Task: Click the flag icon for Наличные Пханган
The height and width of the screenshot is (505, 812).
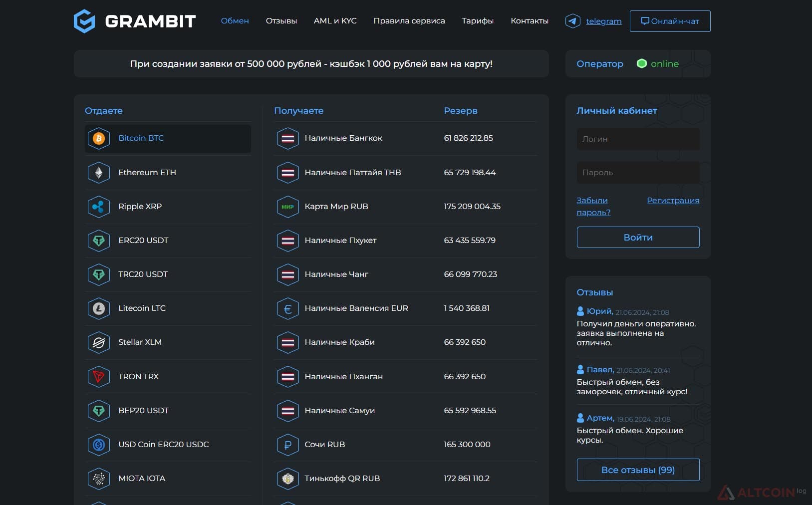Action: click(x=288, y=377)
